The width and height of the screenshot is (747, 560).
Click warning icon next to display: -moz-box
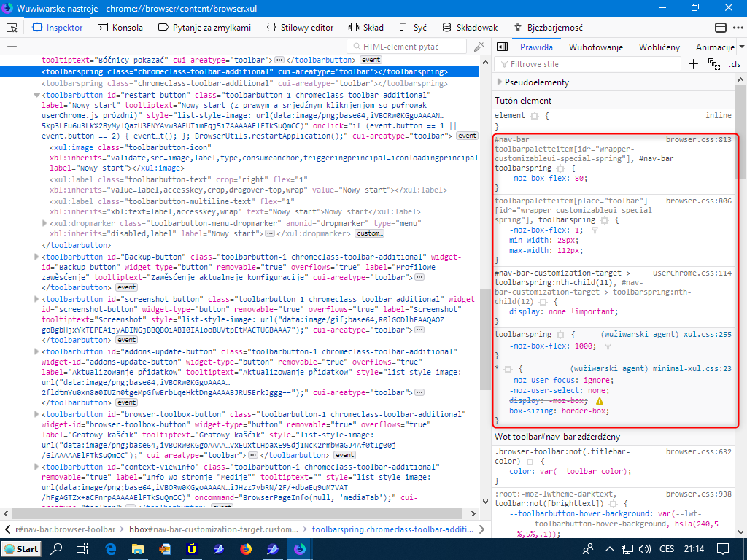pos(600,401)
